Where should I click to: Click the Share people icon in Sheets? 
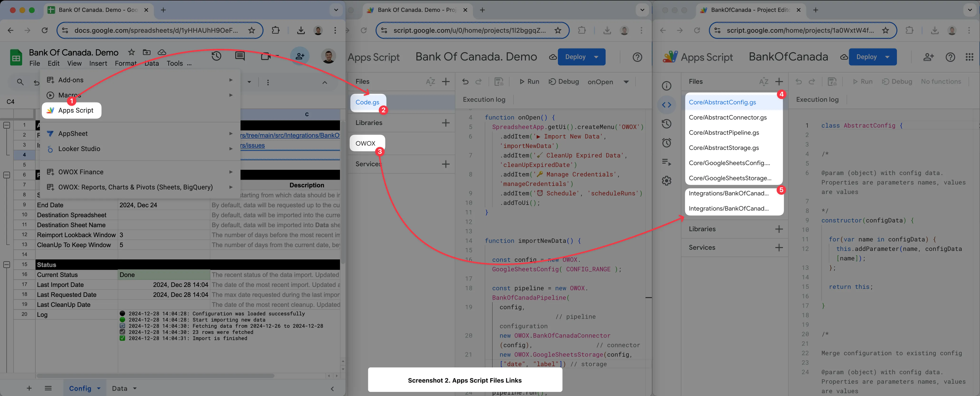(x=300, y=56)
